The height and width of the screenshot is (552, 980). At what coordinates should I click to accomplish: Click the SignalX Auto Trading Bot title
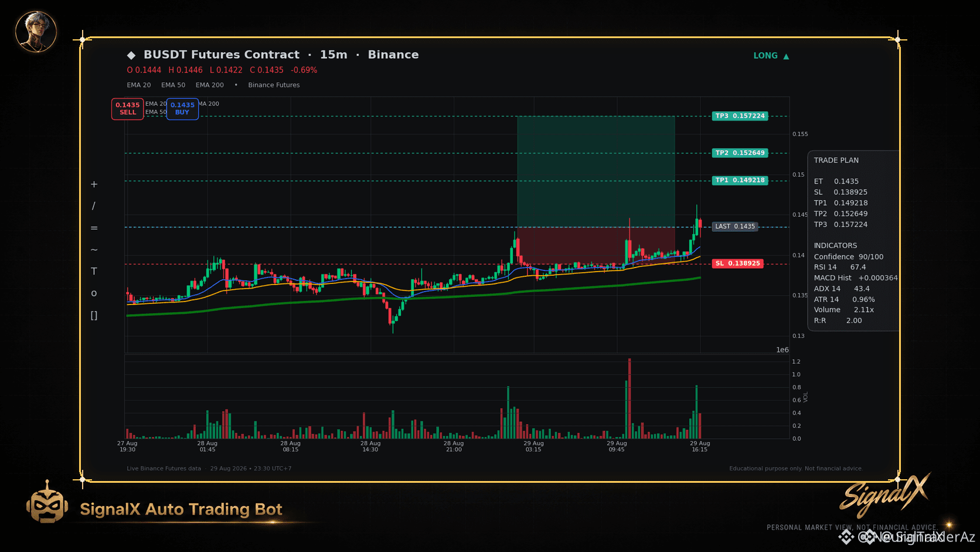[x=181, y=509]
